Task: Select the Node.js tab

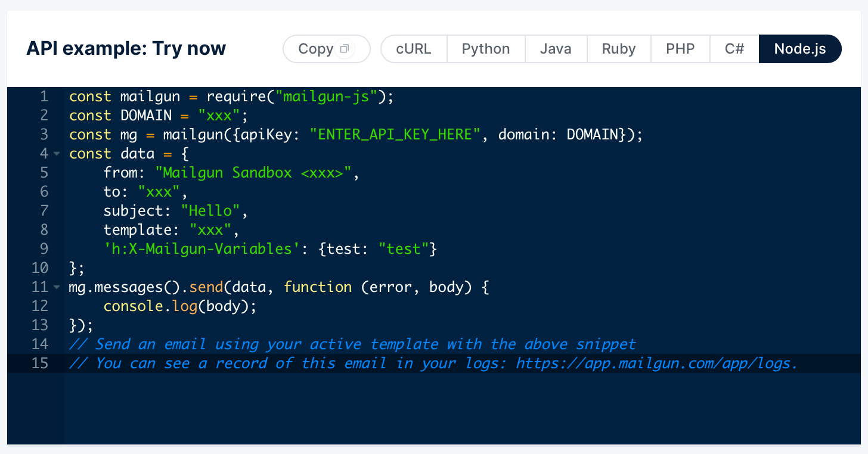Action: (x=800, y=49)
